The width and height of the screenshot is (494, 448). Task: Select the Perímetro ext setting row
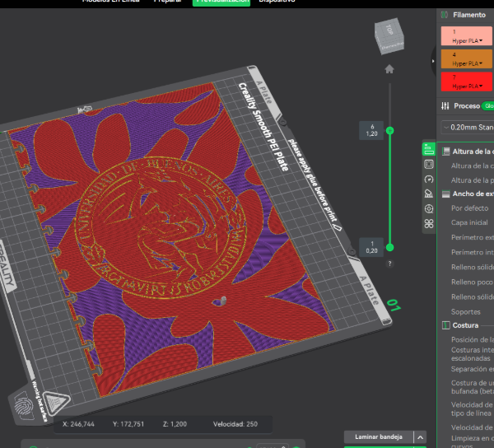tap(472, 237)
